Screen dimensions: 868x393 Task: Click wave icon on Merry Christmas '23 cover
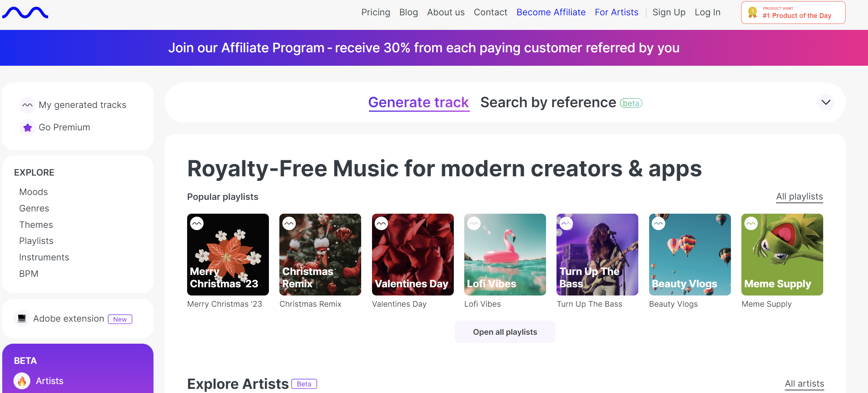[197, 223]
